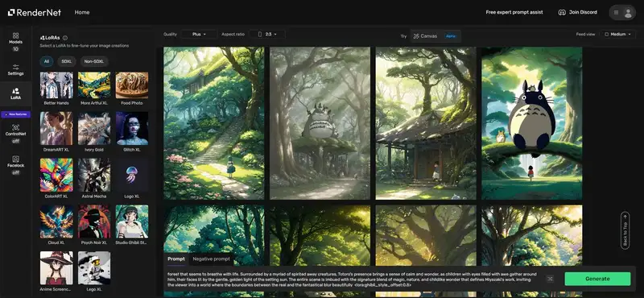Click inside the prompt text field
Image resolution: width=644 pixels, height=298 pixels.
point(351,279)
